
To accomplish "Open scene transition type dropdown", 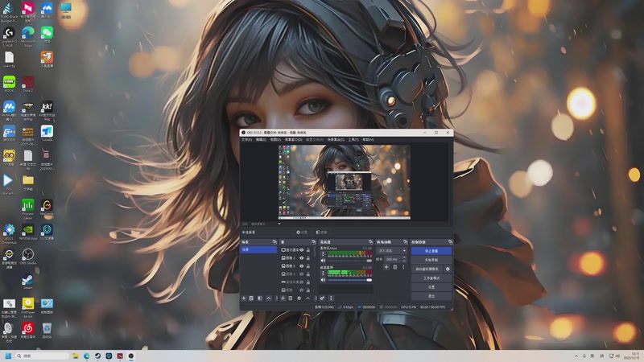I will [391, 251].
